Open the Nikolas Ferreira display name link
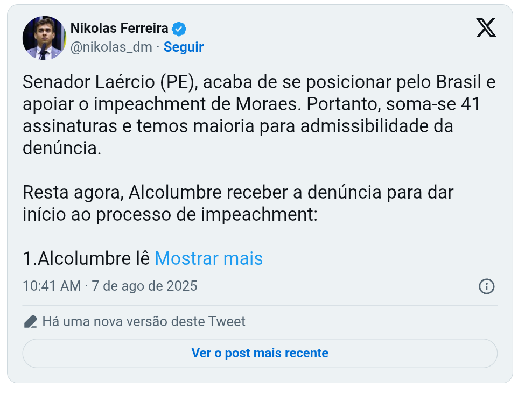The image size is (532, 394). (x=120, y=29)
